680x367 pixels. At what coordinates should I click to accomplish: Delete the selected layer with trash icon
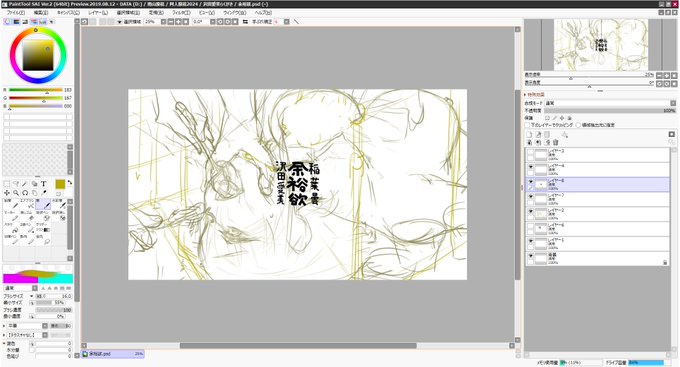[556, 142]
